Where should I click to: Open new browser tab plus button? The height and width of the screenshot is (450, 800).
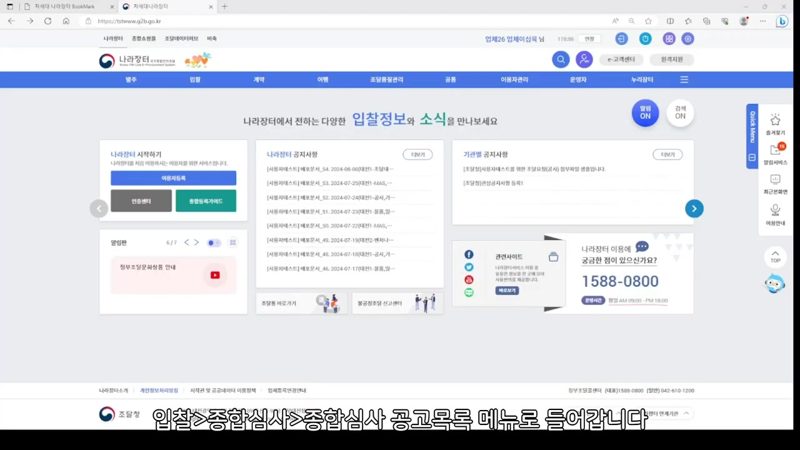(x=224, y=7)
